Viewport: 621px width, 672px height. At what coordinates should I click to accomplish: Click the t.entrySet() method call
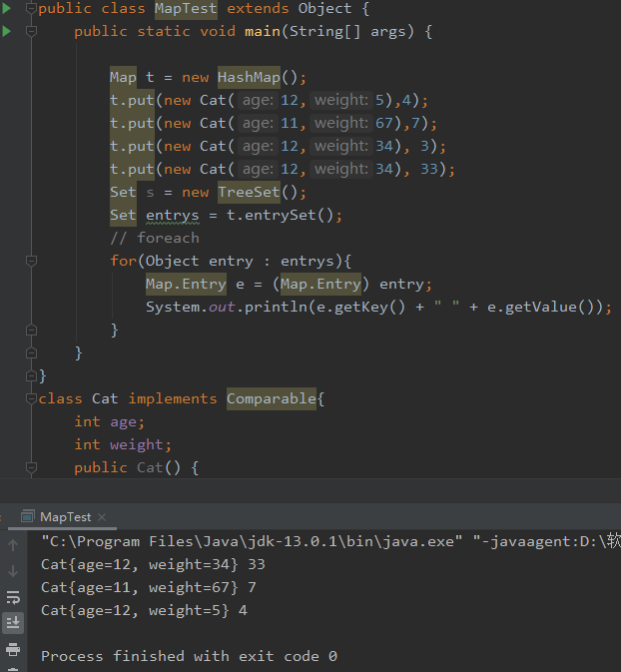(x=281, y=215)
